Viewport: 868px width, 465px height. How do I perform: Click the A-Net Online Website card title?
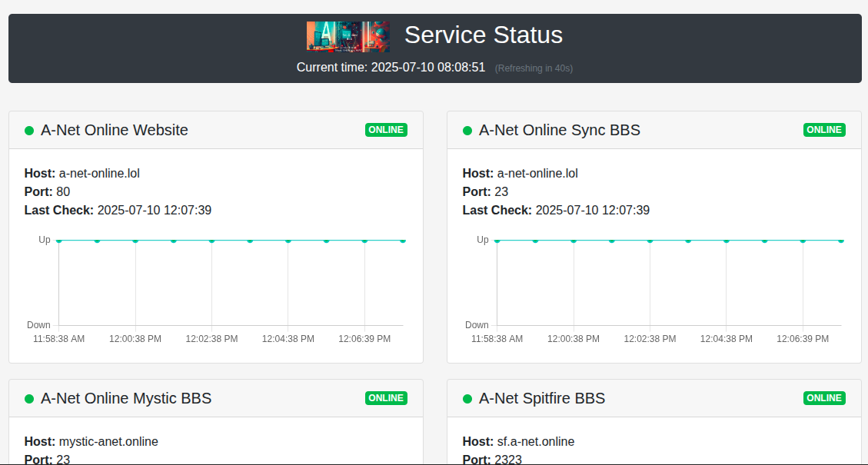pyautogui.click(x=115, y=130)
